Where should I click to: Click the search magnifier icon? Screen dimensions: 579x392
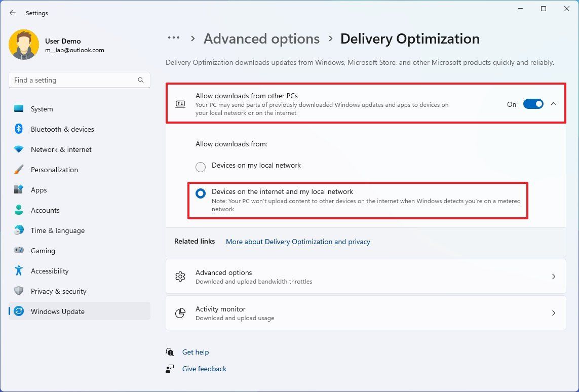tap(141, 80)
